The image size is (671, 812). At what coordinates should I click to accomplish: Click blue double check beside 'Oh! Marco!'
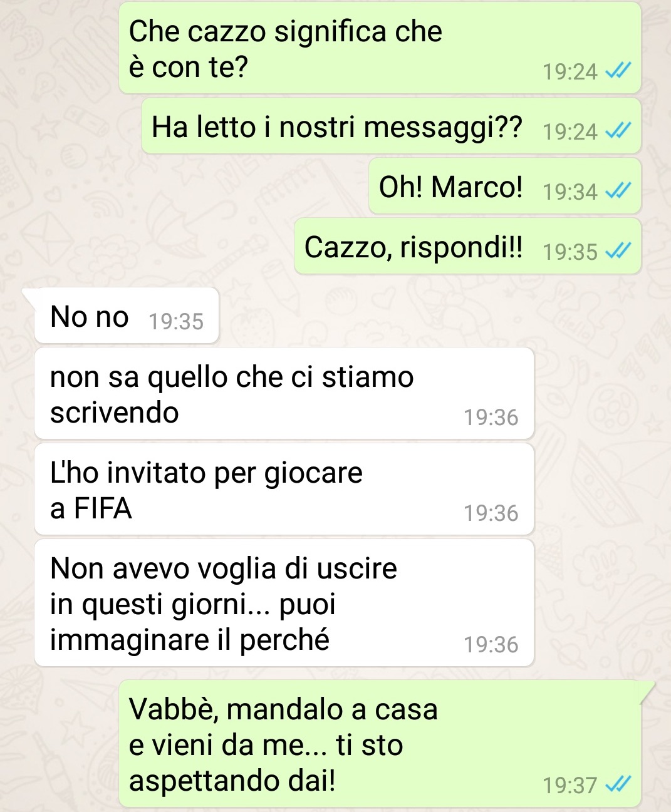point(618,190)
